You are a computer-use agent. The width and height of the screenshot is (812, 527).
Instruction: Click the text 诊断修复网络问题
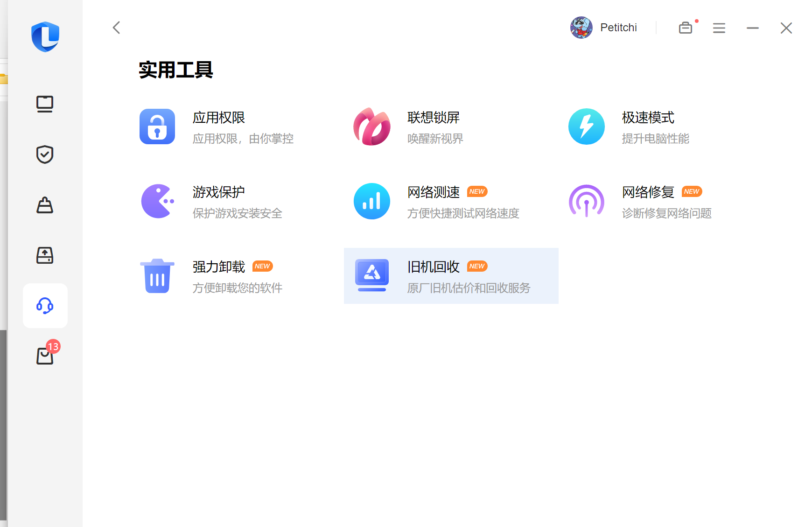coord(667,213)
